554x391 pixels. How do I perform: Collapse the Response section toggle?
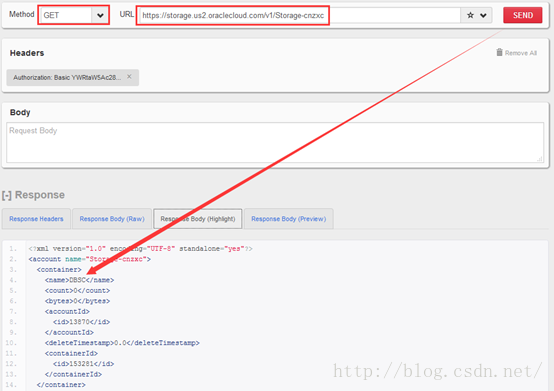(7, 195)
